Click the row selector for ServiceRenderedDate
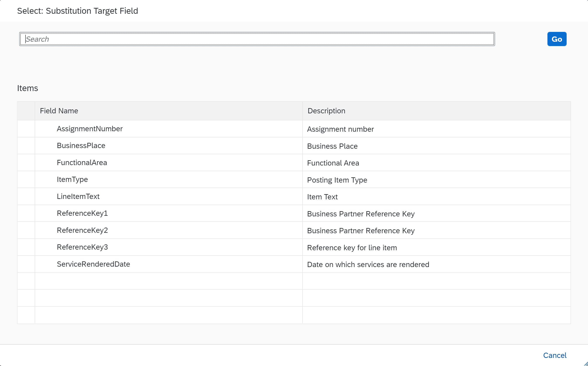 tap(26, 264)
